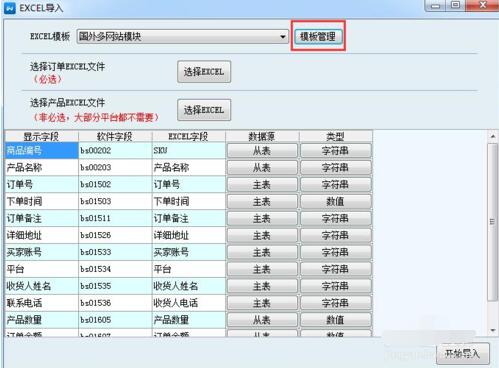Click the bs01535 cell
499x368 pixels.
click(x=115, y=286)
